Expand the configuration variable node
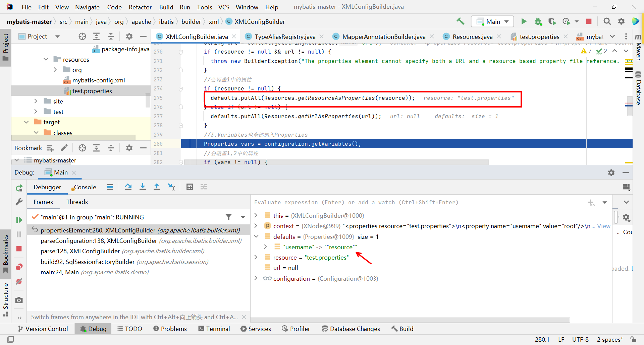644x345 pixels. [x=256, y=278]
